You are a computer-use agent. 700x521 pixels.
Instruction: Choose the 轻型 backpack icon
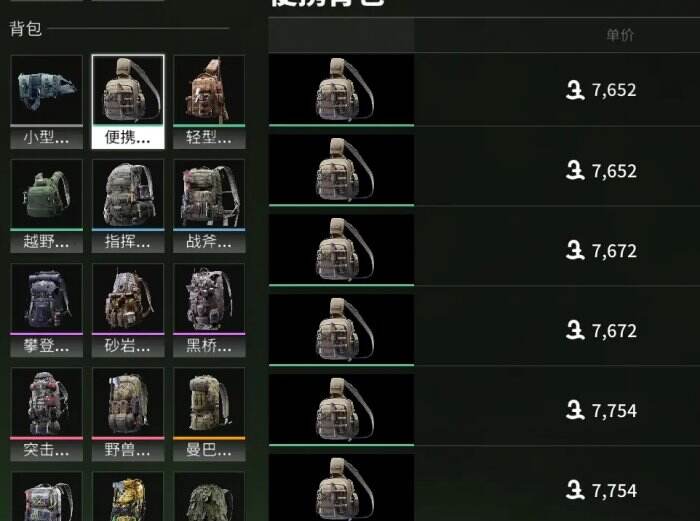[209, 102]
